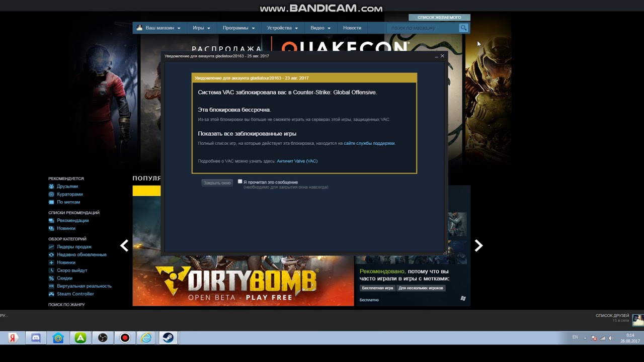Viewport: 644px width, 362px height.
Task: Click the Друзьями icon in the sidebar
Action: point(51,187)
